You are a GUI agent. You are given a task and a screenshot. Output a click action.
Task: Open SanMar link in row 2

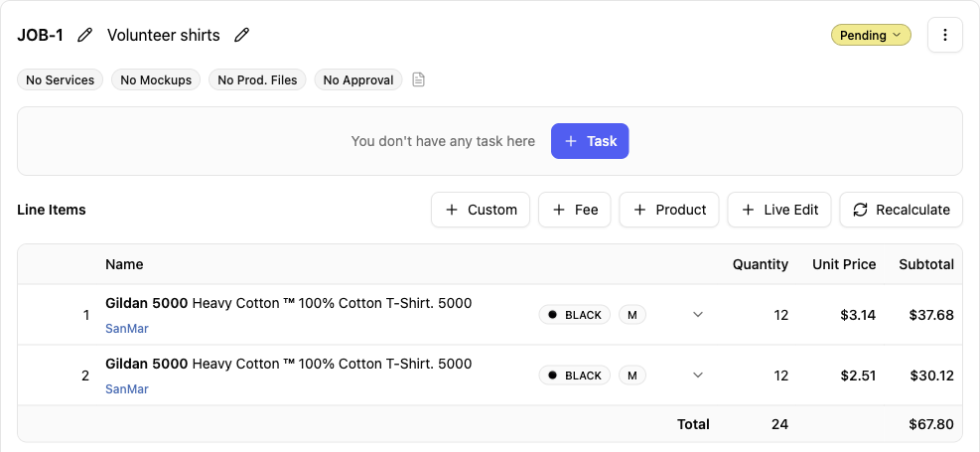click(127, 388)
